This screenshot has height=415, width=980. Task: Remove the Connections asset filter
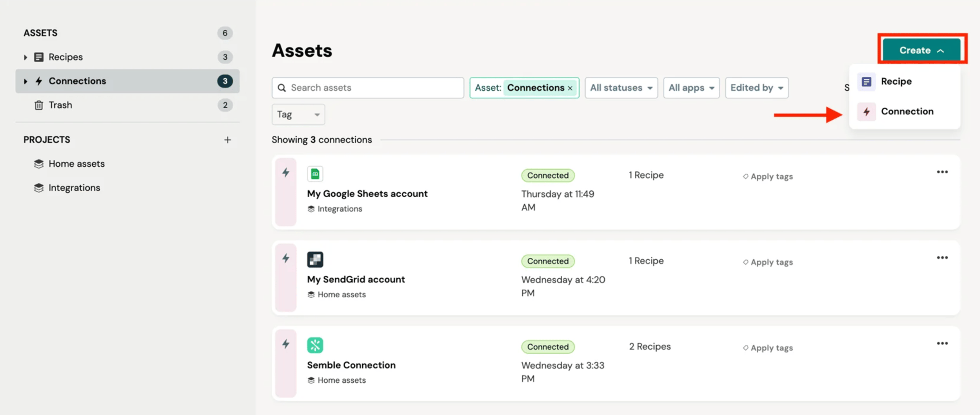point(570,88)
